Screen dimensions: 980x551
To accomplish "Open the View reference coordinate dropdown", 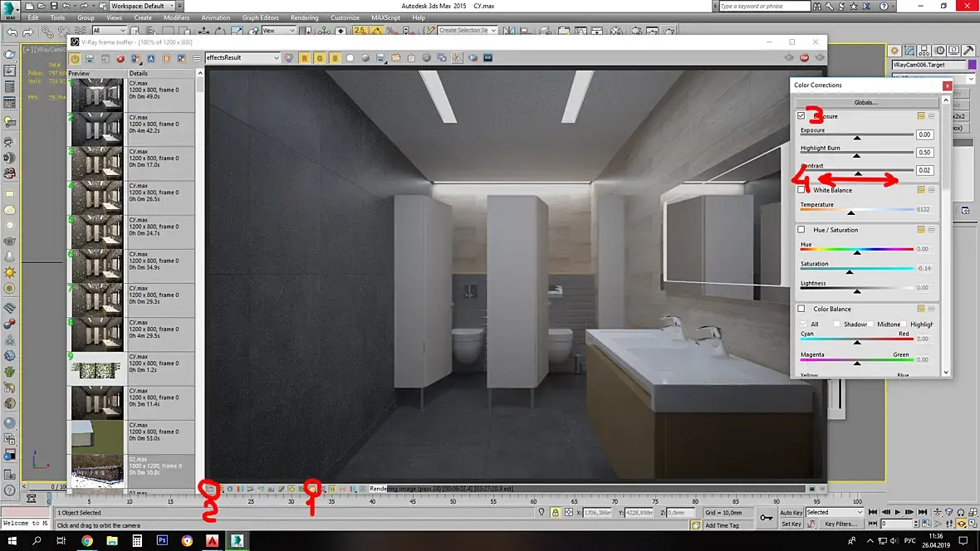I will click(279, 30).
